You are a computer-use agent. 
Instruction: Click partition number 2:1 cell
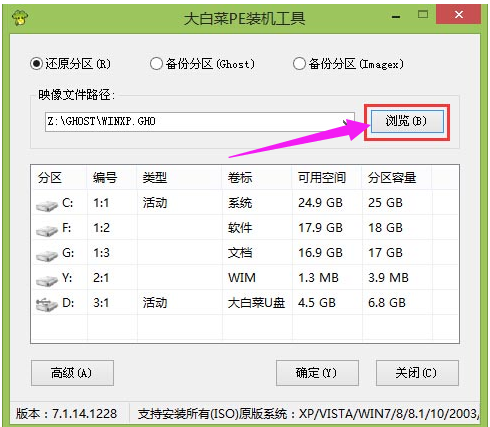tap(101, 278)
